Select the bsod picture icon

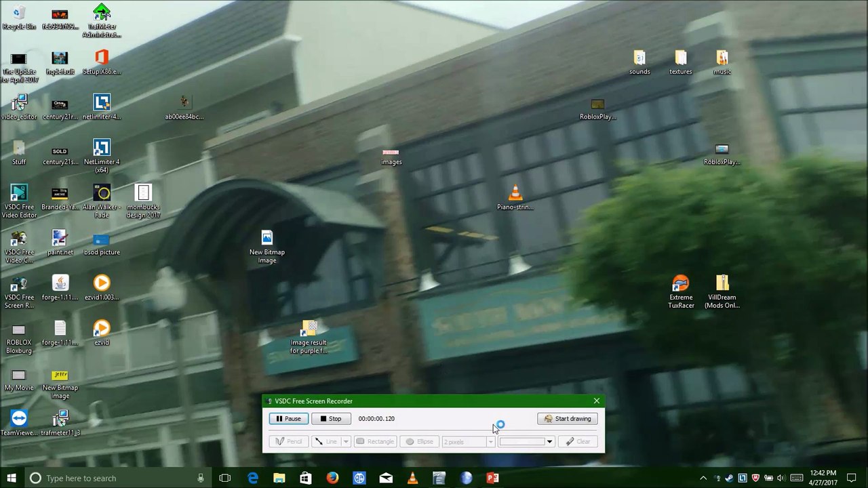102,243
